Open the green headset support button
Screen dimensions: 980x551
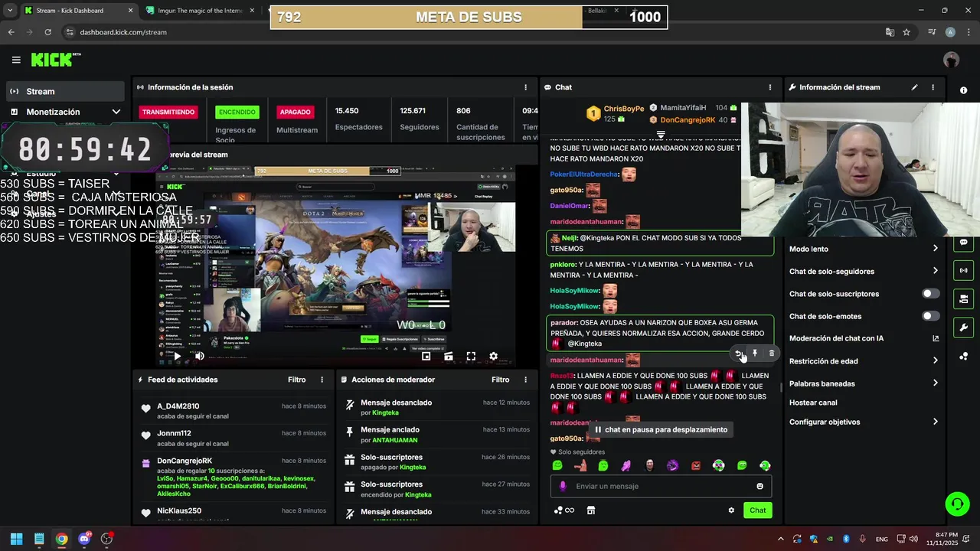(x=957, y=504)
